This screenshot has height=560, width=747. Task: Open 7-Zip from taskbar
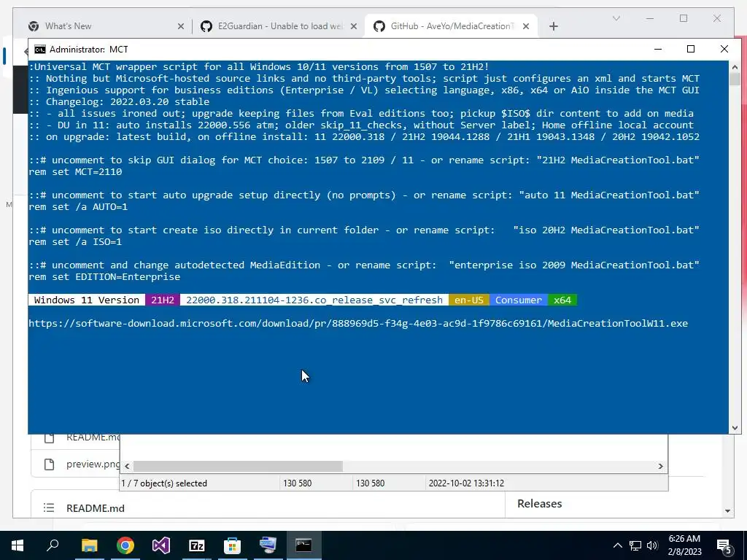(197, 545)
